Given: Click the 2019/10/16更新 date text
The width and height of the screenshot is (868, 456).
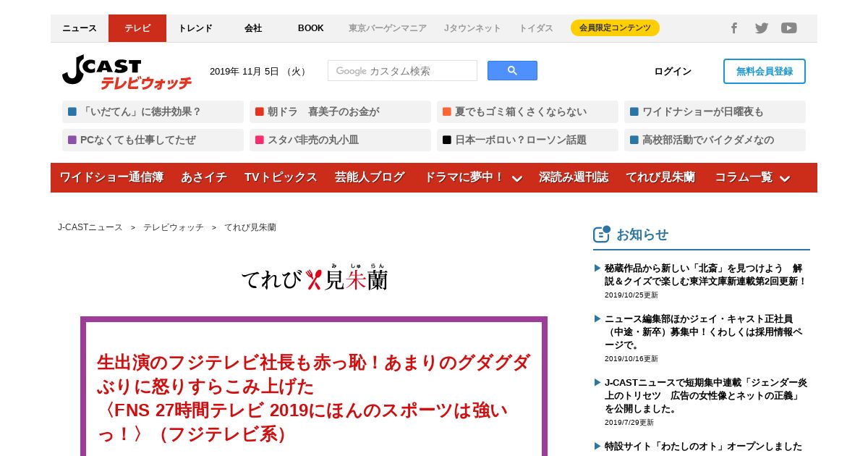Looking at the screenshot, I should point(631,358).
